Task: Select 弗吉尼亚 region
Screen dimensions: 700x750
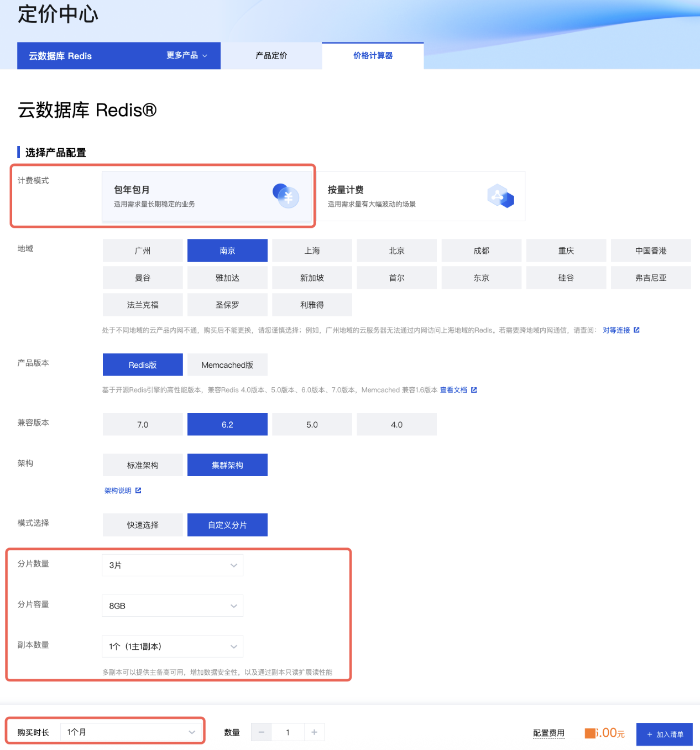Action: pos(651,278)
